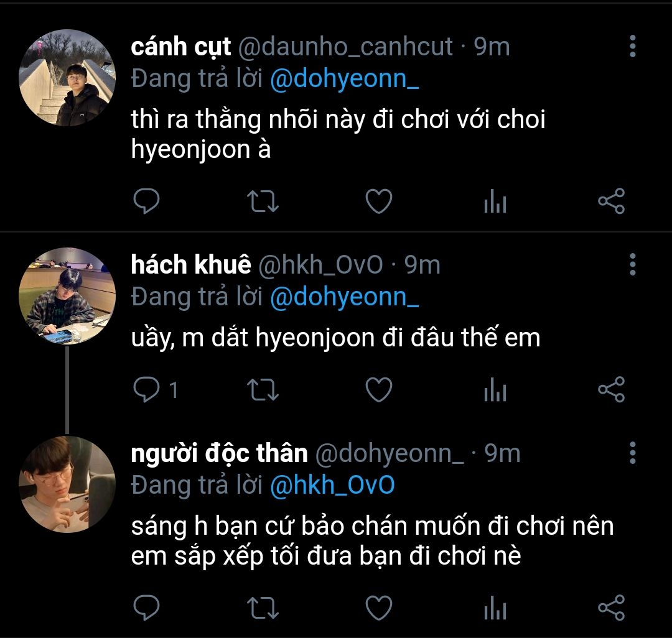
Task: Share cánh cụt's tweet
Action: pos(611,201)
